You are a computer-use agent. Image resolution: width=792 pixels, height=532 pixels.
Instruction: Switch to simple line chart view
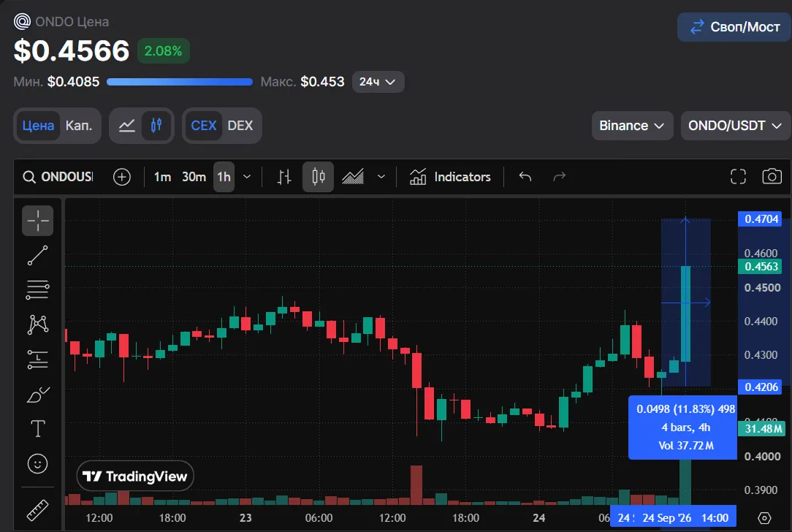tap(127, 125)
